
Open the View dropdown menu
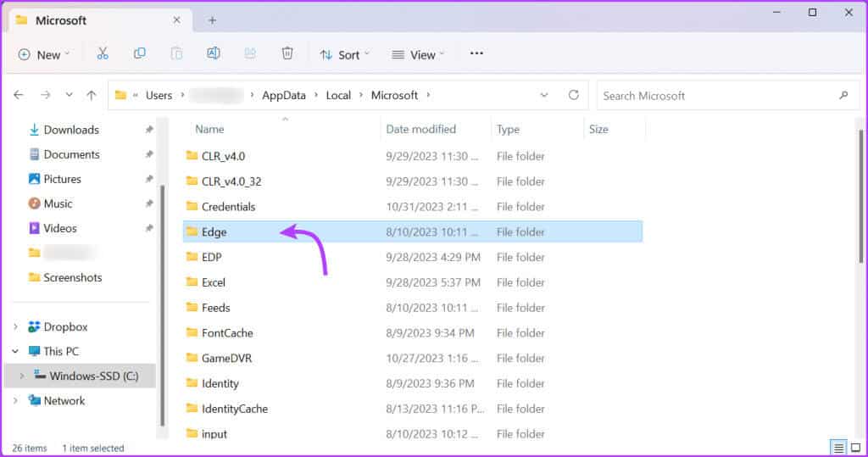pyautogui.click(x=418, y=54)
